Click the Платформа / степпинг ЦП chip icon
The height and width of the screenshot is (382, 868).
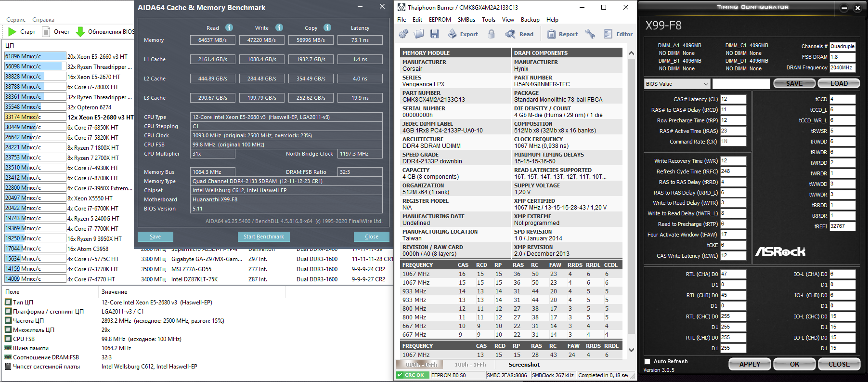point(8,312)
